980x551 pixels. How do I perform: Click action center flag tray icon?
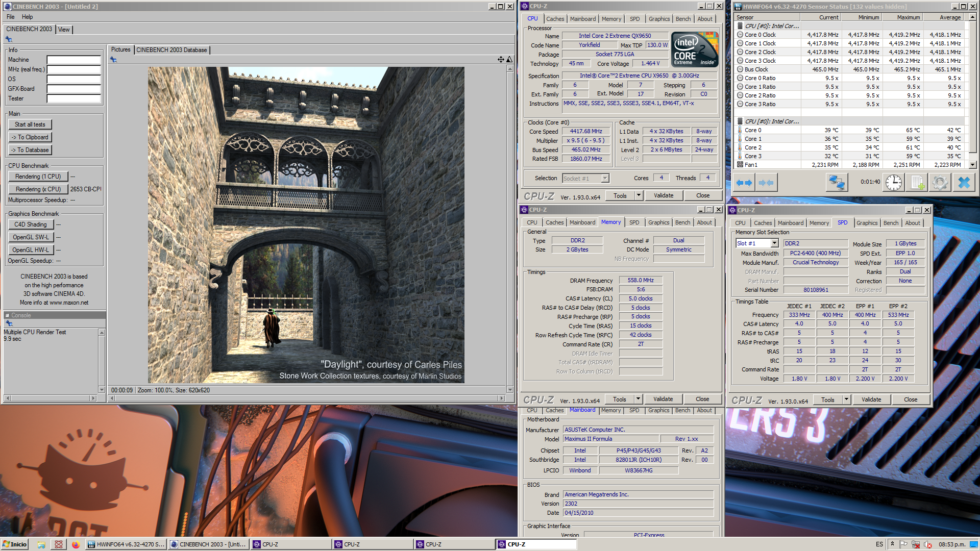tap(903, 544)
